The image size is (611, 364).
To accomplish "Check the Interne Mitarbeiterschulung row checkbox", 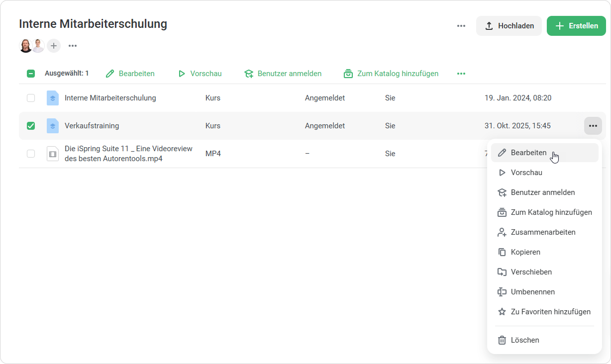I will 31,98.
